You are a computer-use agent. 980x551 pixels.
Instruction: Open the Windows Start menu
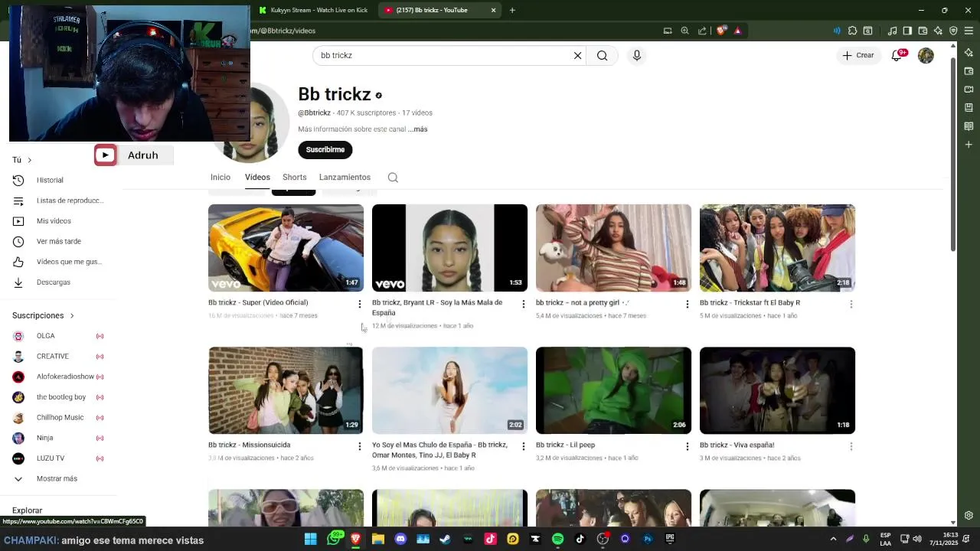(x=310, y=539)
